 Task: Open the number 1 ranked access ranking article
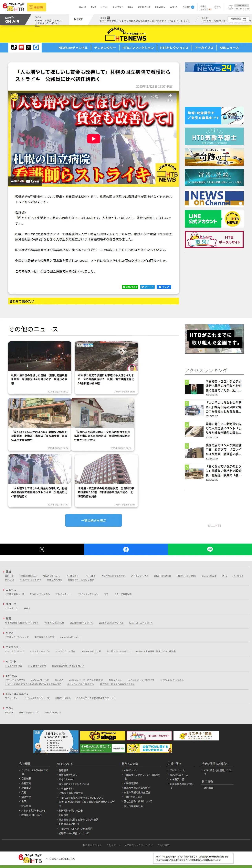pyautogui.click(x=223, y=386)
